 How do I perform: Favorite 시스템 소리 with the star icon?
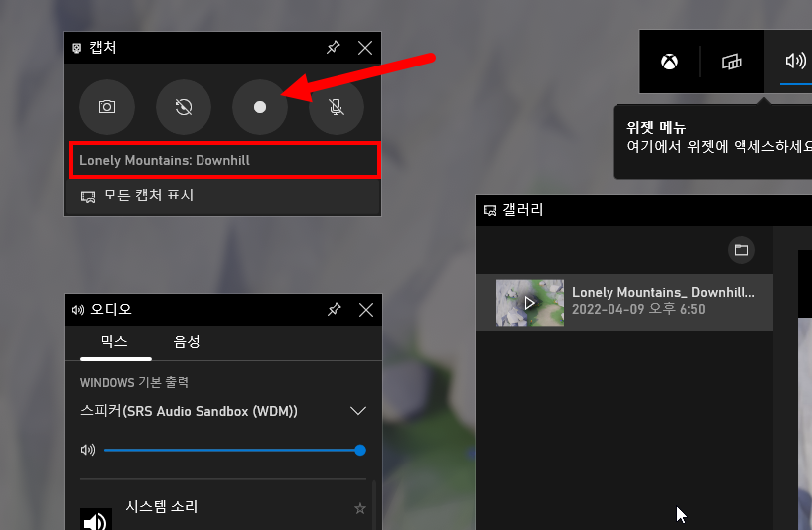(x=360, y=508)
